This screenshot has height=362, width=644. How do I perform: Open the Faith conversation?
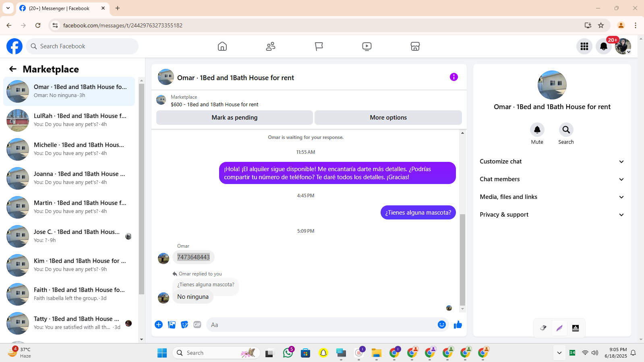coord(69,294)
